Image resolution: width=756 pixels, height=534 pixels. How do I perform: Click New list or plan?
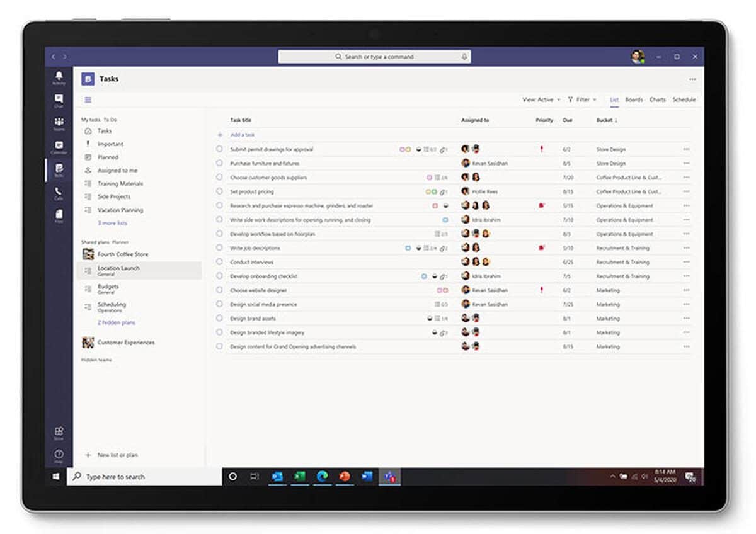pyautogui.click(x=117, y=455)
